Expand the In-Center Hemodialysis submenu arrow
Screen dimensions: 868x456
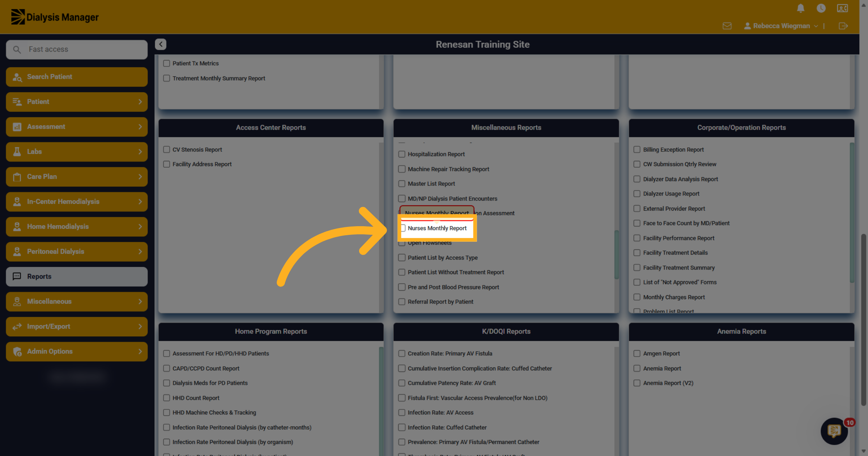click(140, 202)
